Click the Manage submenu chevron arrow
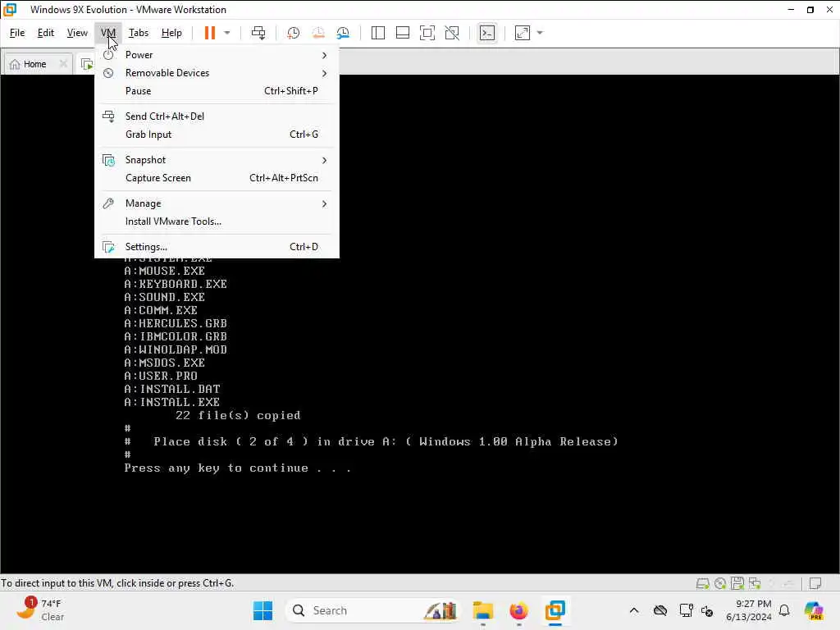 pos(324,203)
